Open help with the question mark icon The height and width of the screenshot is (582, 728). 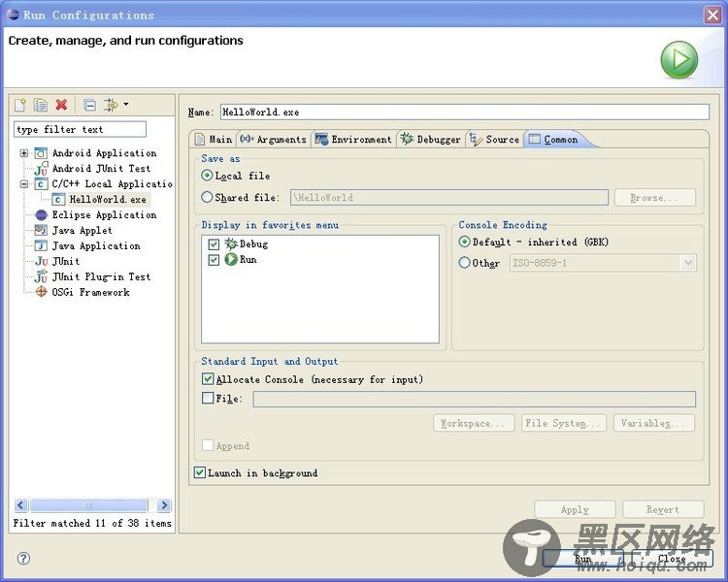pyautogui.click(x=23, y=558)
